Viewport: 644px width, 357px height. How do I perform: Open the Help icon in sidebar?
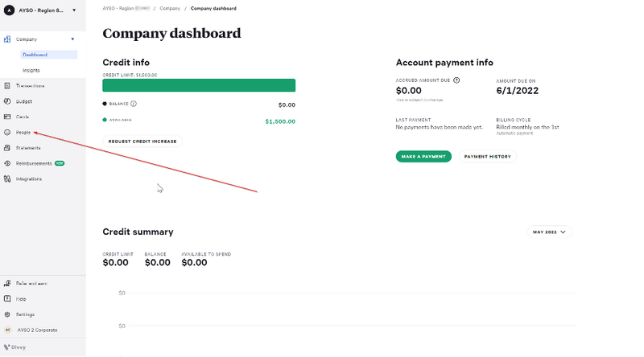(x=7, y=298)
